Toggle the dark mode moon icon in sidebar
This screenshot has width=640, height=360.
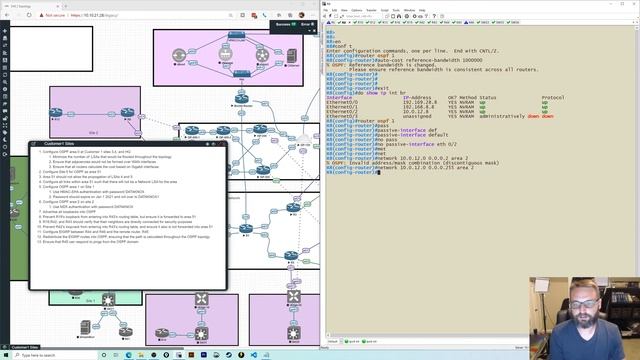5,140
